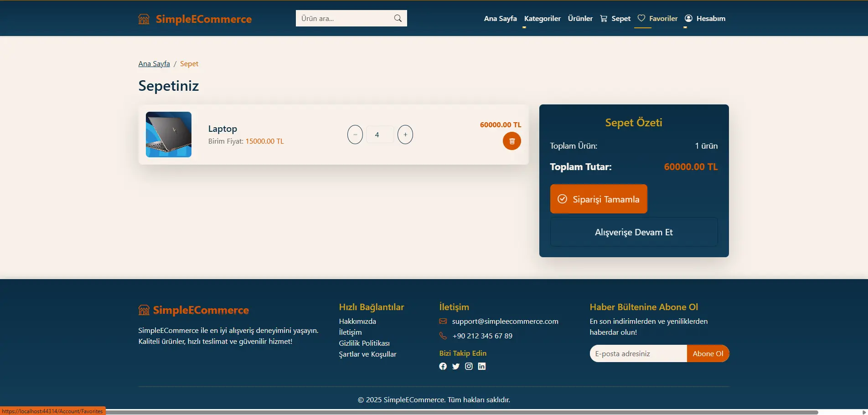Go to Ürünler in navigation

click(580, 19)
